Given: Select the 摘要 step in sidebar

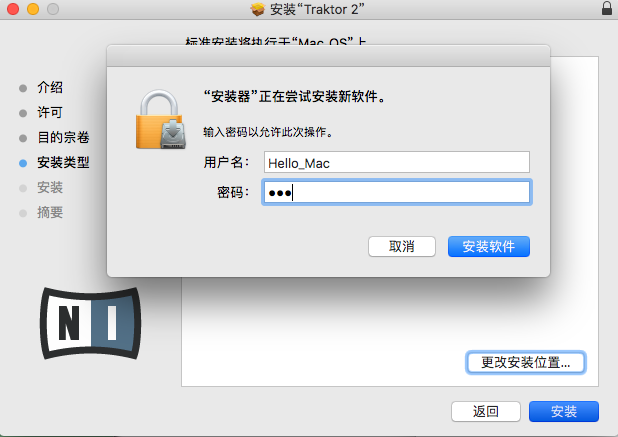Looking at the screenshot, I should pos(50,212).
